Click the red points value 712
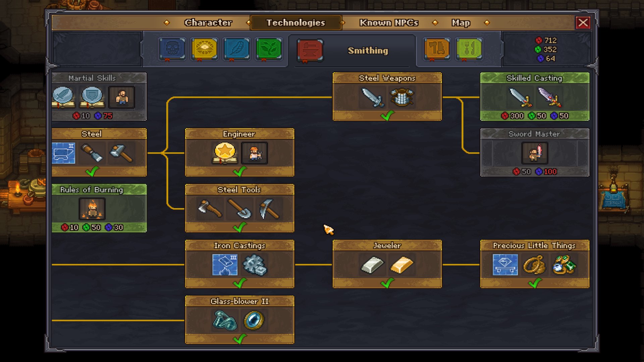 click(x=550, y=41)
